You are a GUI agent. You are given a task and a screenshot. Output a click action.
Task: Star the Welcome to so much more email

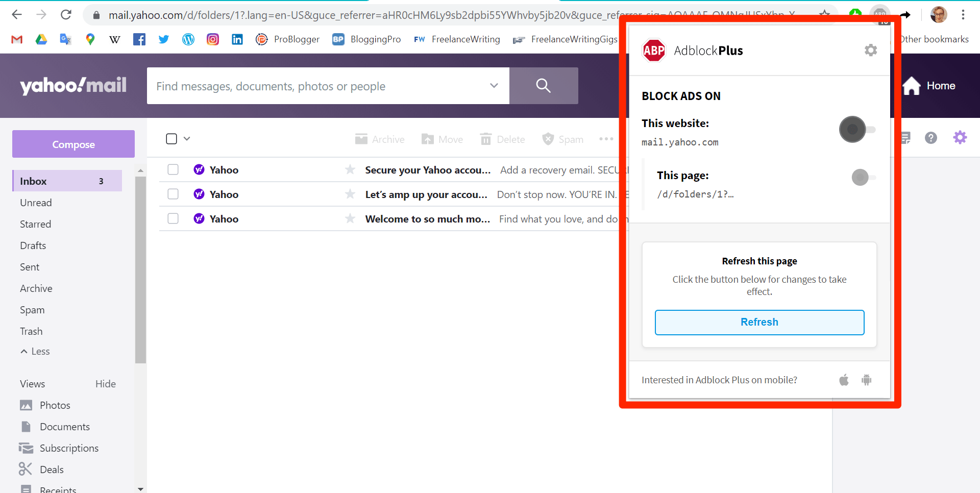click(350, 218)
